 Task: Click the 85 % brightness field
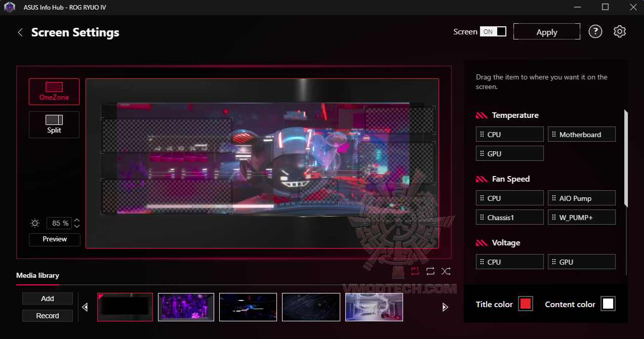(x=60, y=223)
